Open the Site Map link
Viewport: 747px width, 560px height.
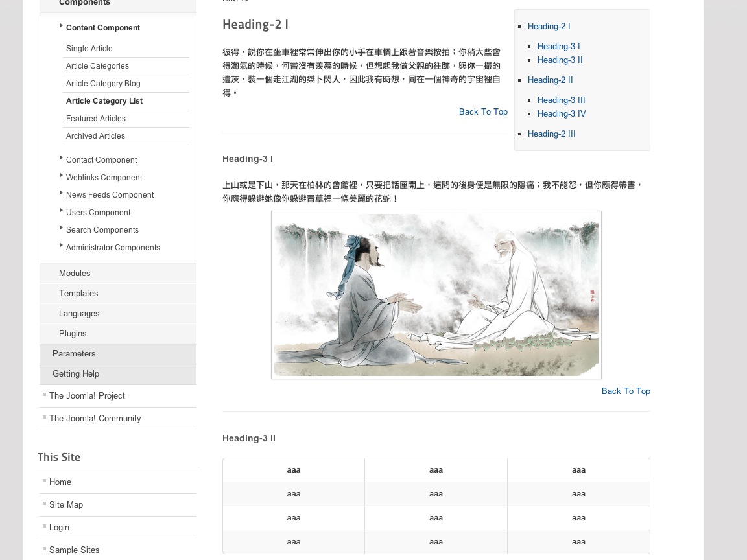[65, 505]
